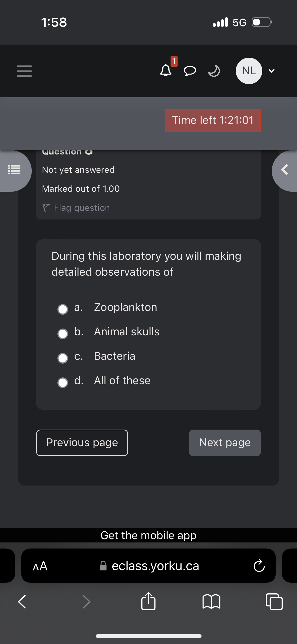The image size is (297, 644).
Task: Open quiz navigation list drawer
Action: click(14, 170)
